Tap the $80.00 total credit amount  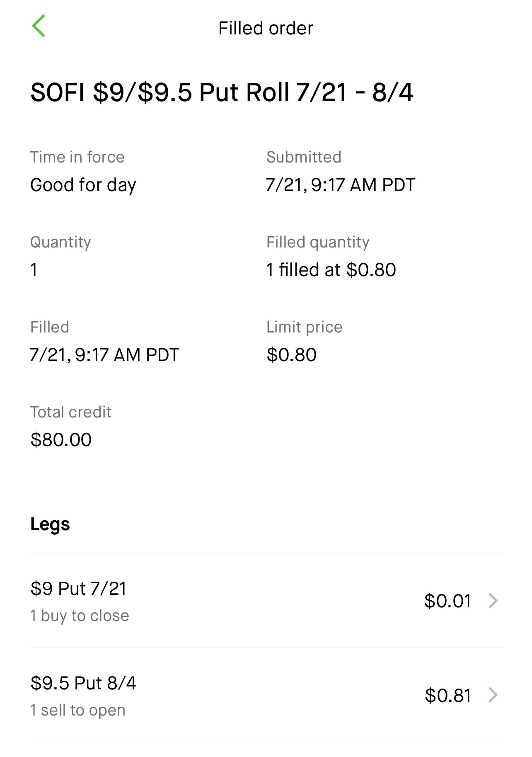pos(61,439)
